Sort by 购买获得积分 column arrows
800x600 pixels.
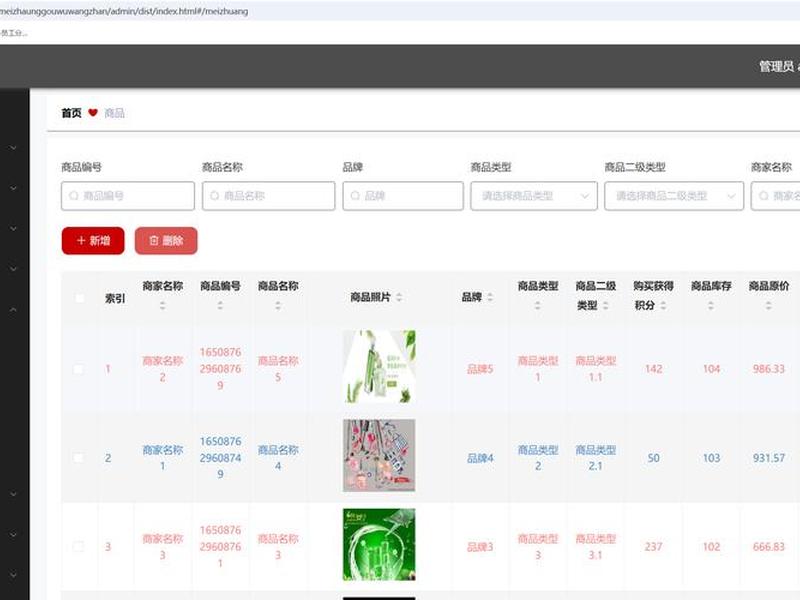(663, 306)
